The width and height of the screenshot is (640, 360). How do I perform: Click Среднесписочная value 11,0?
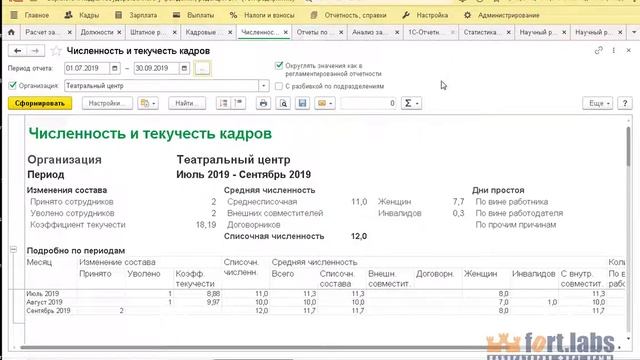359,202
